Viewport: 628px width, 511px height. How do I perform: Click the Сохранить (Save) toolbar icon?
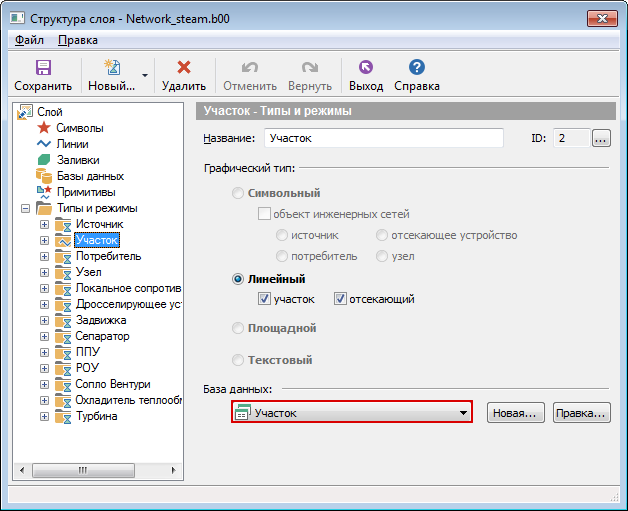coord(43,68)
